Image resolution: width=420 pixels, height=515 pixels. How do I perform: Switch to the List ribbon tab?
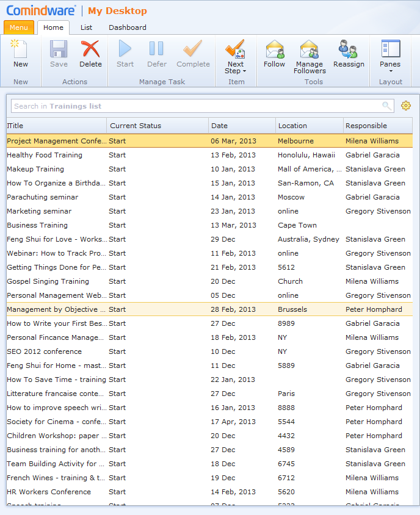click(x=87, y=27)
